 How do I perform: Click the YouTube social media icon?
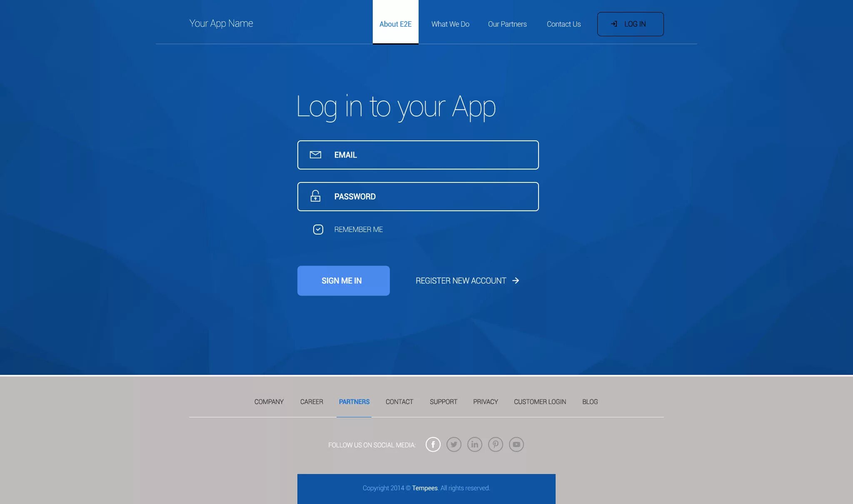(516, 444)
